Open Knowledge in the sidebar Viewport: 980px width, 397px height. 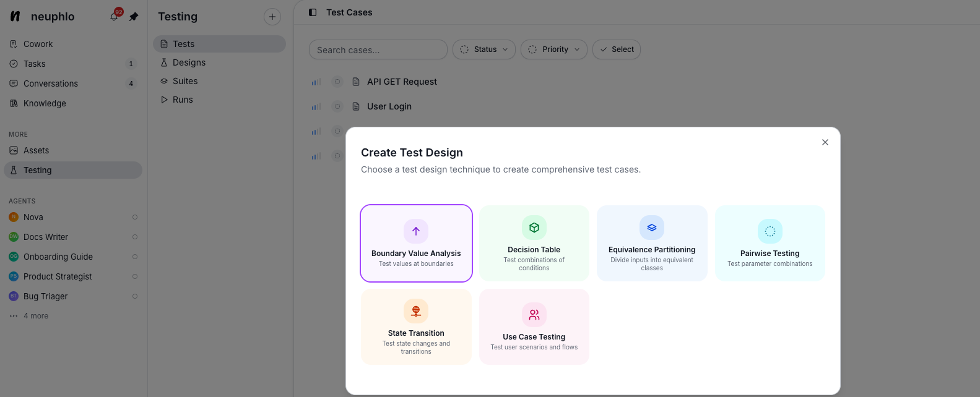coord(73,103)
